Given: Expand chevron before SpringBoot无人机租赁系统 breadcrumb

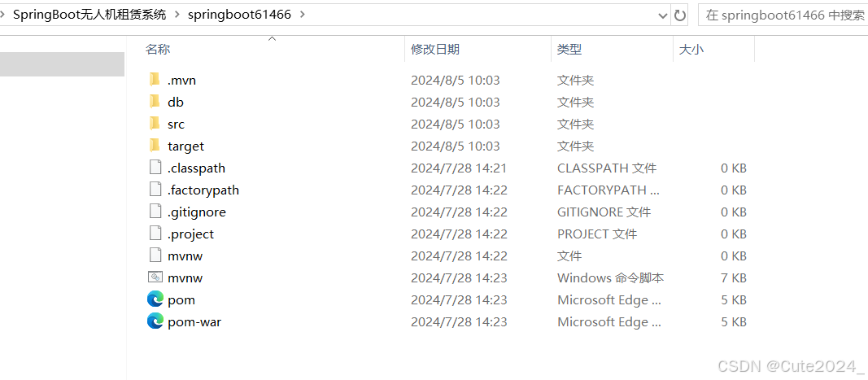Looking at the screenshot, I should 3,15.
